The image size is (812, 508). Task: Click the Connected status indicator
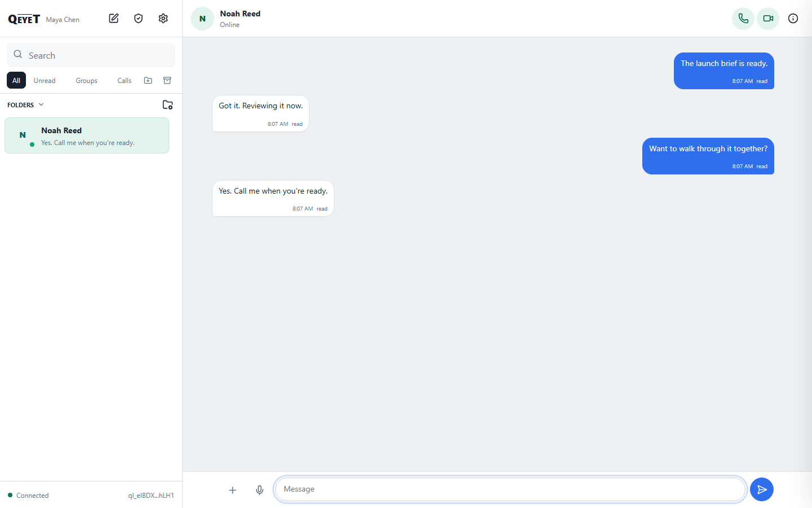click(28, 496)
